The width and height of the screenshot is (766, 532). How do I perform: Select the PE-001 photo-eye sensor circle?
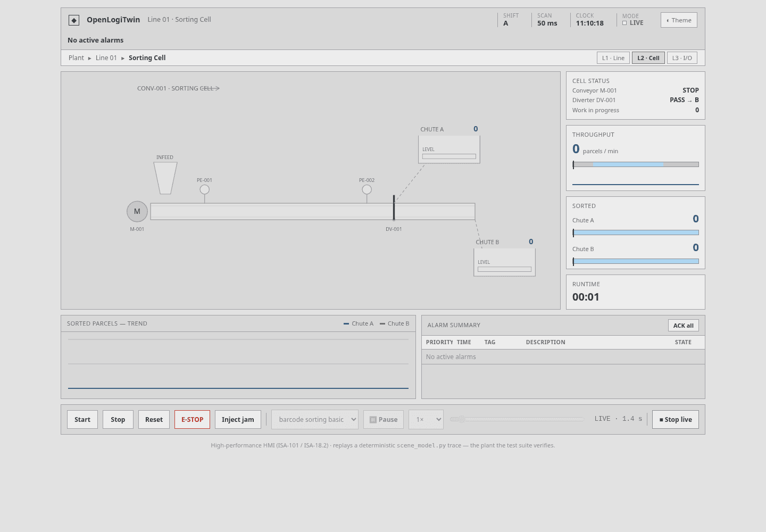pos(205,189)
